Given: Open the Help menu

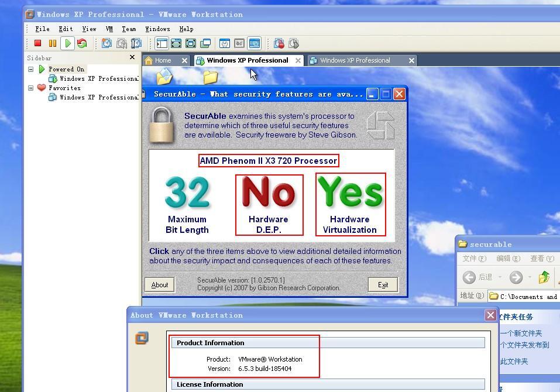Looking at the screenshot, I should click(x=186, y=29).
